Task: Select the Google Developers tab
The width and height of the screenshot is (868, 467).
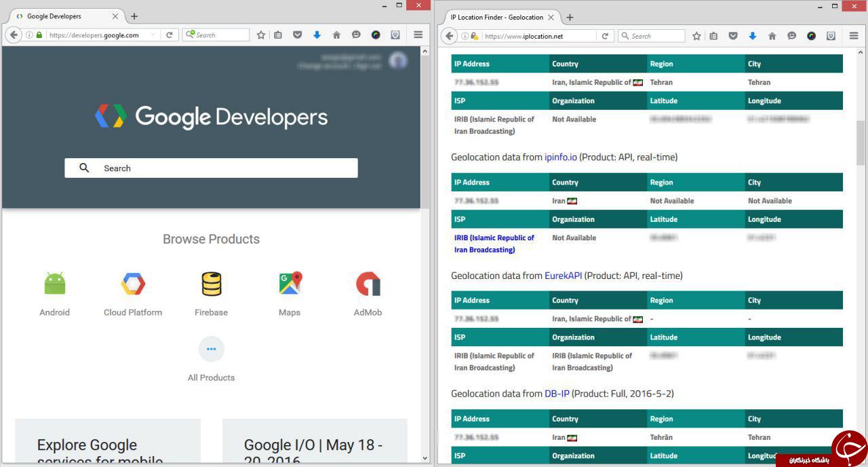Action: pyautogui.click(x=61, y=16)
